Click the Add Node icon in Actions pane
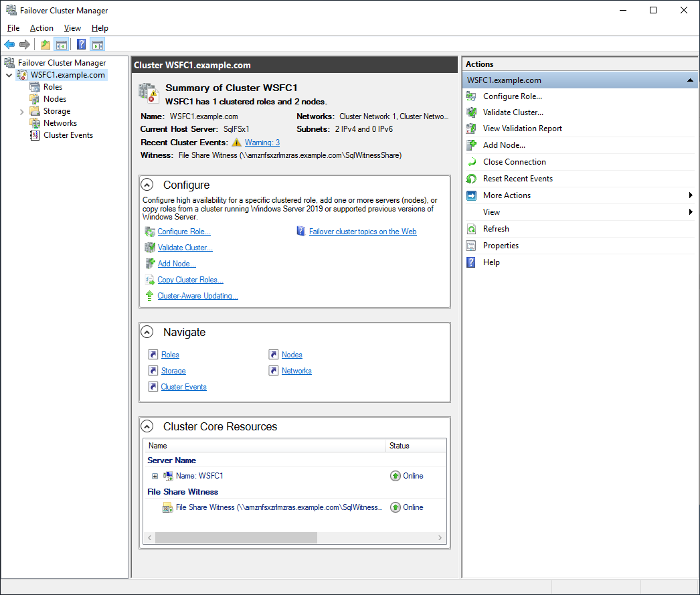Screen dimensions: 700x595 pos(471,145)
